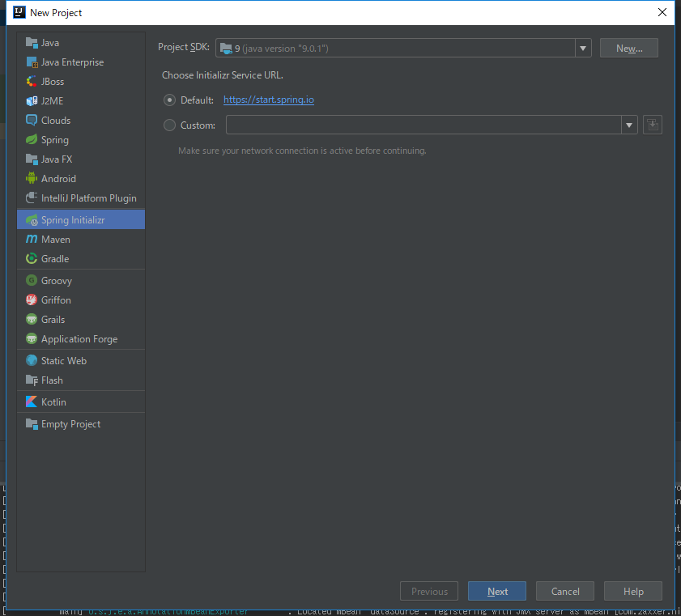Click the Java Enterprise icon
The image size is (681, 616).
pyautogui.click(x=32, y=62)
